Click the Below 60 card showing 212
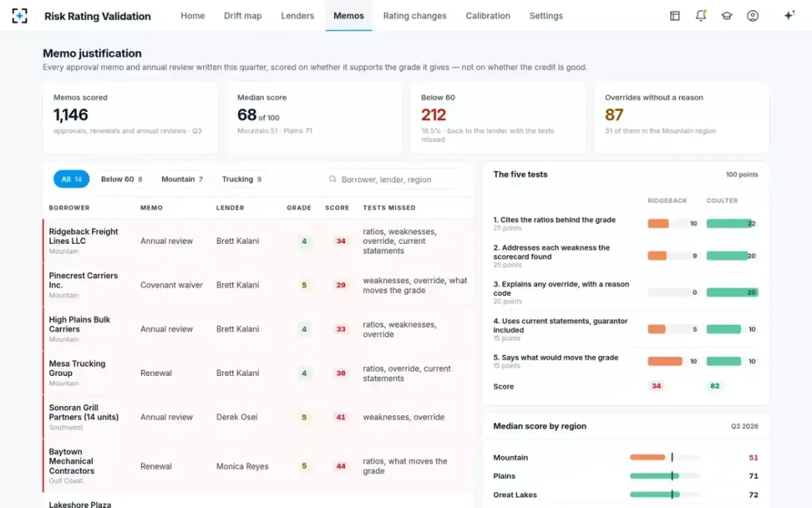 [498, 118]
